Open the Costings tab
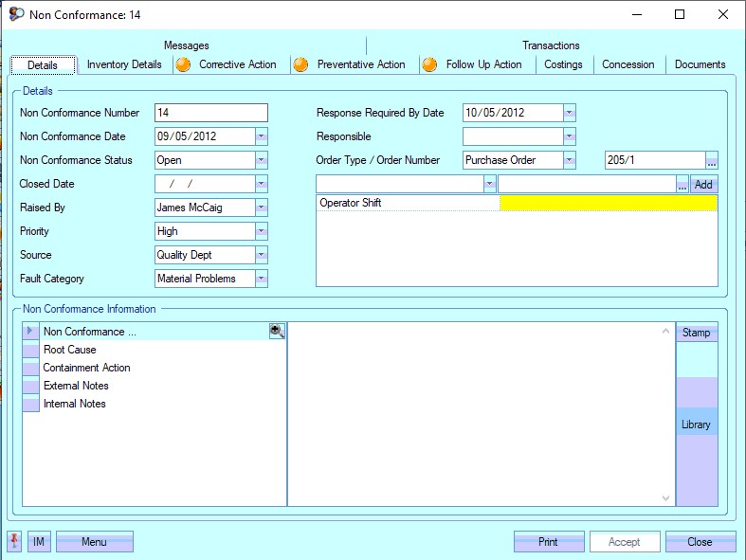 click(x=563, y=64)
